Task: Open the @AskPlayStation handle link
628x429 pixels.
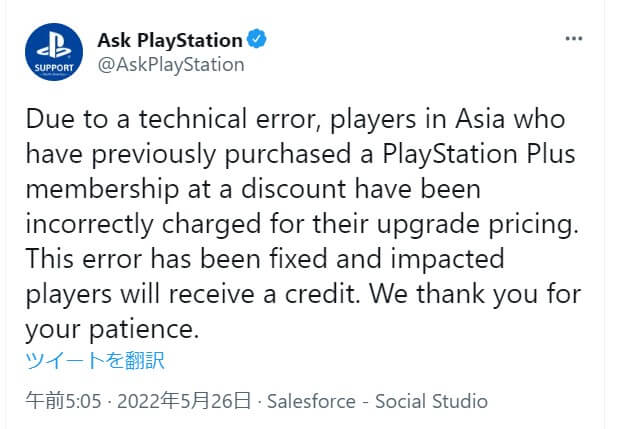Action: coord(171,65)
